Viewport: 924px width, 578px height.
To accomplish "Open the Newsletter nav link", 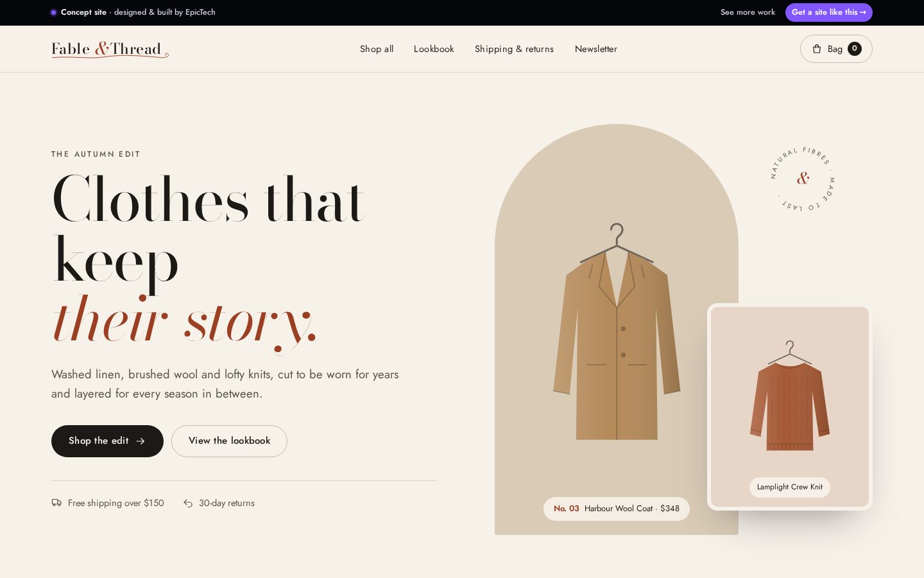I will pyautogui.click(x=596, y=49).
